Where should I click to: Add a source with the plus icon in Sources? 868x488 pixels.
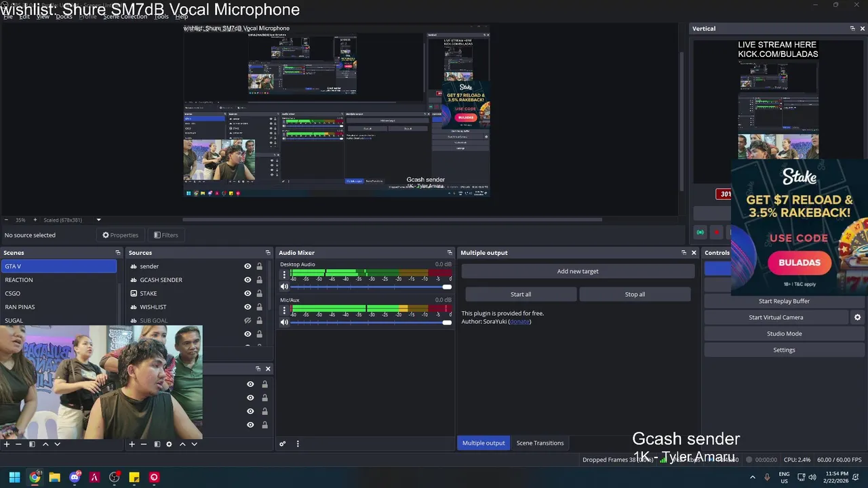point(132,444)
